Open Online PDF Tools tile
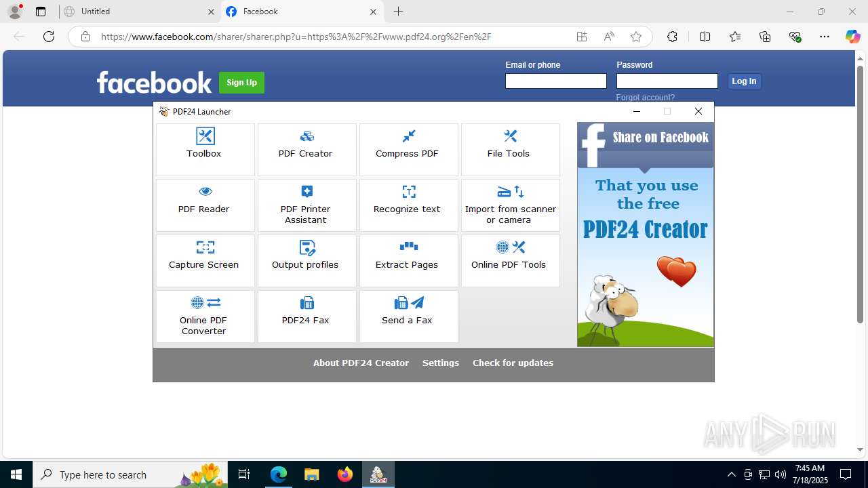This screenshot has height=488, width=868. (x=510, y=261)
